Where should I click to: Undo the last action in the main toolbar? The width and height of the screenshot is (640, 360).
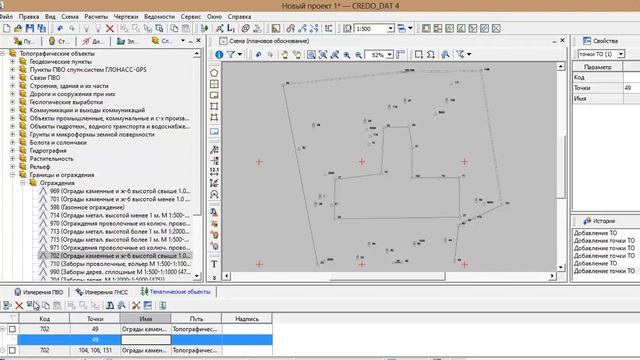[x=60, y=29]
